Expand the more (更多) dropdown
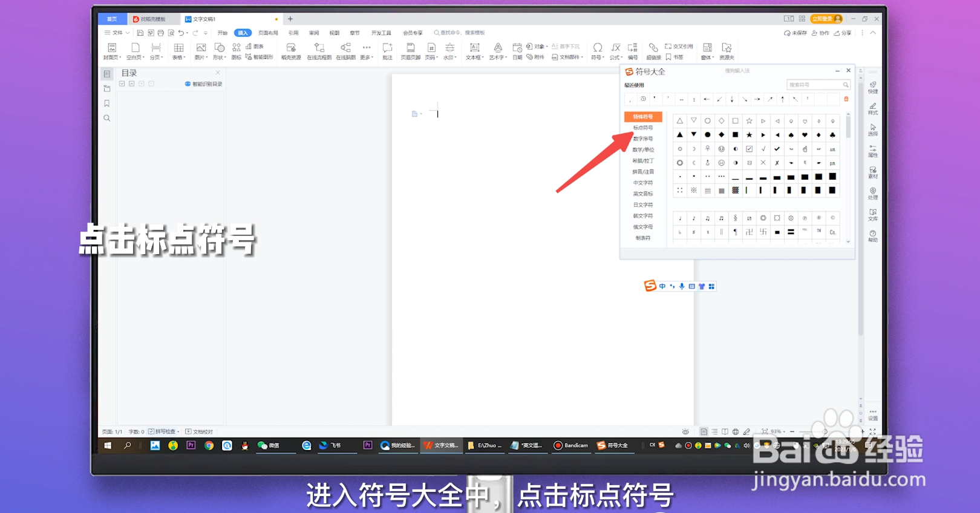Viewport: 980px width, 513px height. click(x=367, y=51)
